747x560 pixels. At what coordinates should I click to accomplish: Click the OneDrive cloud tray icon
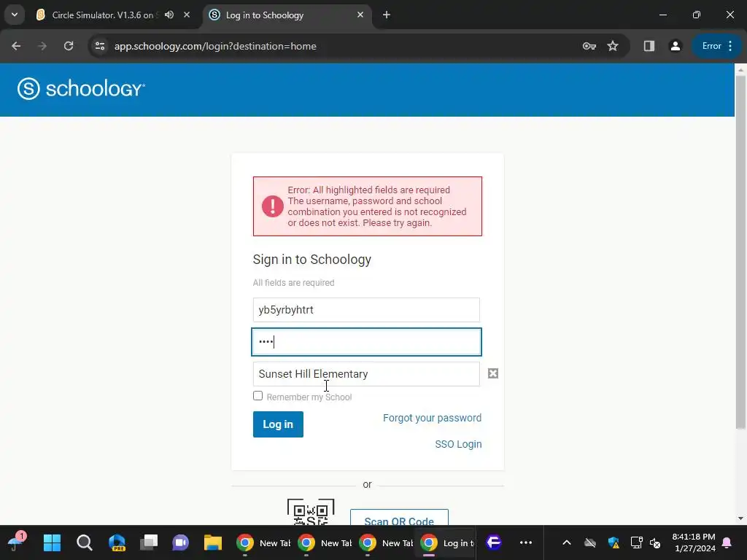(x=589, y=542)
